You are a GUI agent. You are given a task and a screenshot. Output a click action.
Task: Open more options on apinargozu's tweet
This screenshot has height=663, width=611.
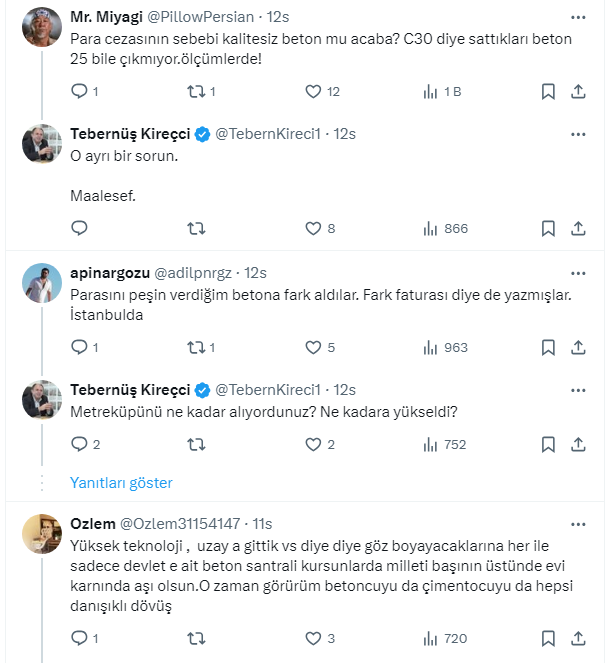(578, 273)
